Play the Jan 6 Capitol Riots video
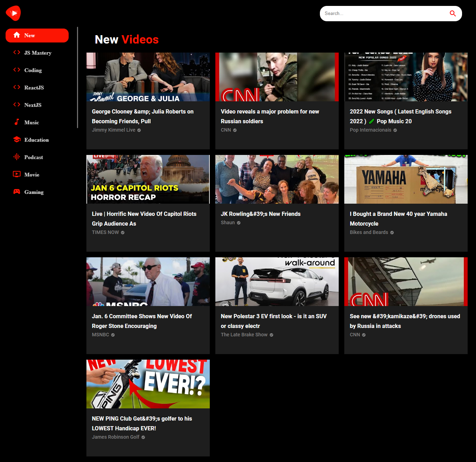Image resolution: width=476 pixels, height=462 pixels. tap(148, 179)
